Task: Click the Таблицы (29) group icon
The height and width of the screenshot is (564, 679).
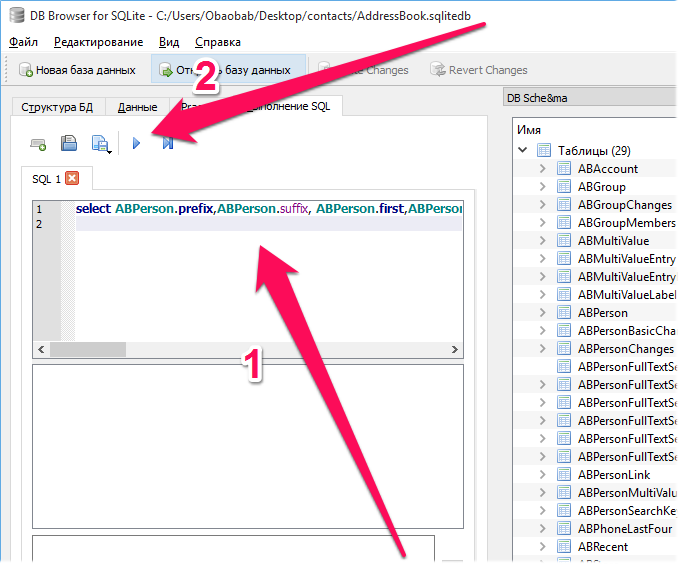Action: point(544,150)
